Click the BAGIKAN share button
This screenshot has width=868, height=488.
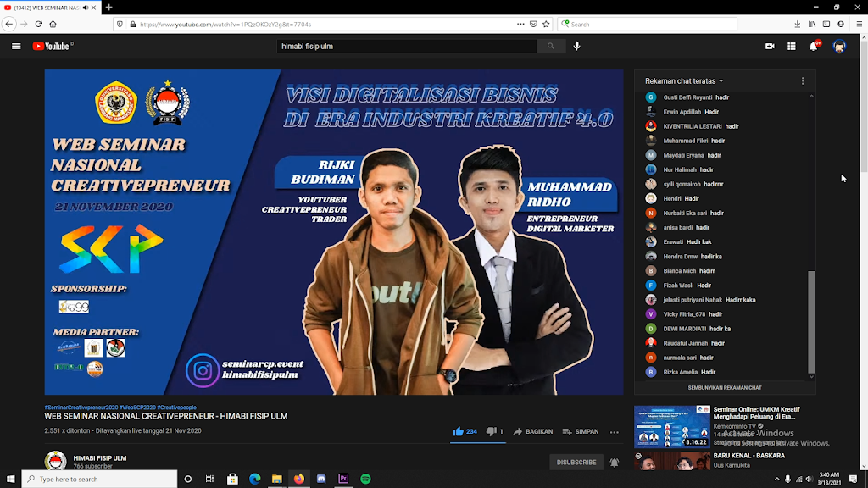[532, 431]
